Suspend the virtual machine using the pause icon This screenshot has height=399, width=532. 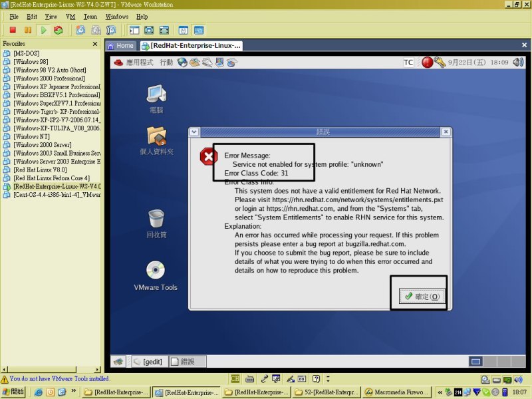28,30
